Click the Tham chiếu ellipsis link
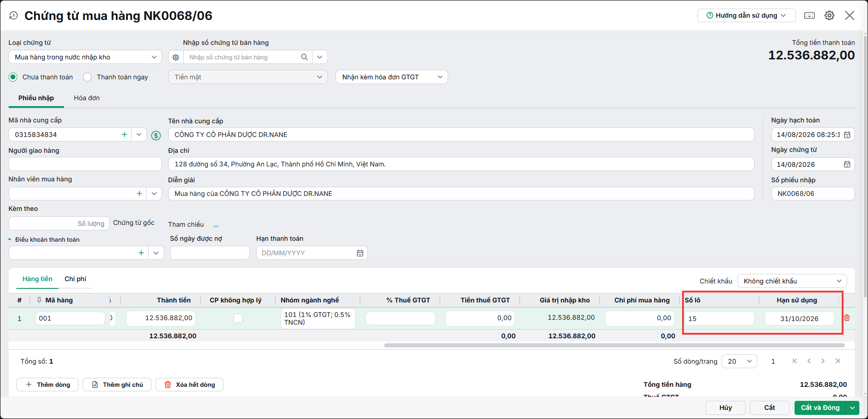 [216, 225]
